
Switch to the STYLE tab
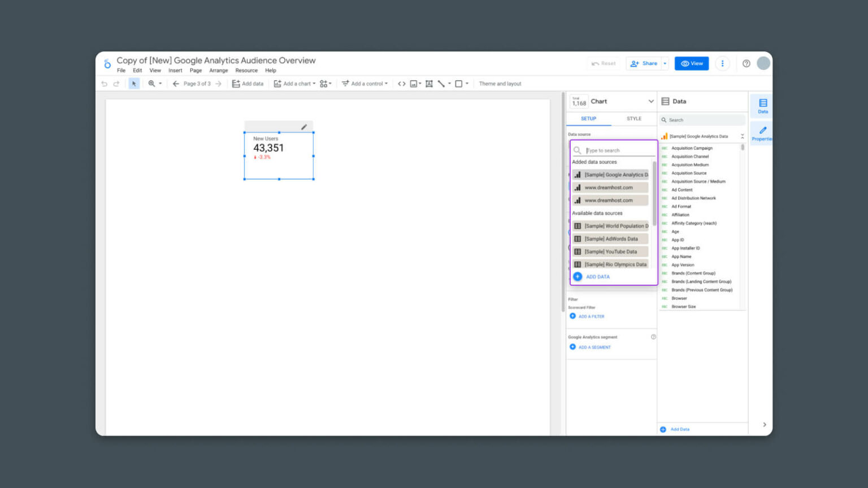click(x=633, y=119)
